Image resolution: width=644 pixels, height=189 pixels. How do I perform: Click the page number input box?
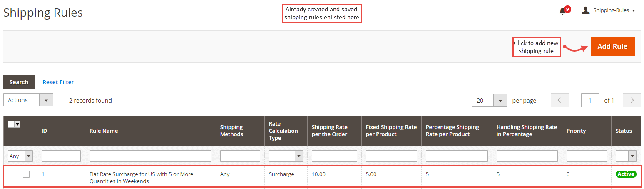tap(590, 100)
